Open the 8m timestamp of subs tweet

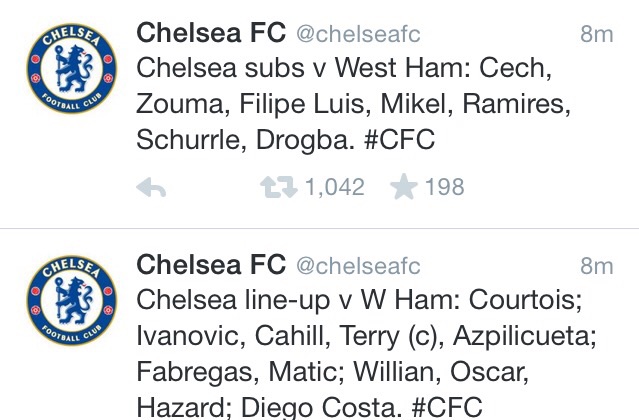coord(597,34)
